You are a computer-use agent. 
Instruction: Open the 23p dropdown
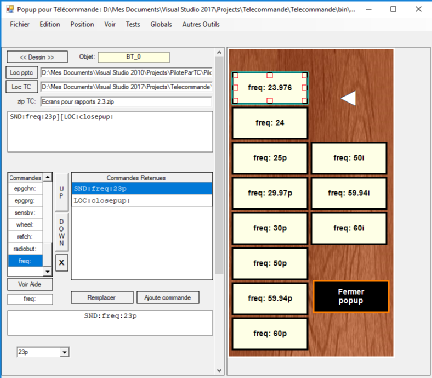point(65,352)
